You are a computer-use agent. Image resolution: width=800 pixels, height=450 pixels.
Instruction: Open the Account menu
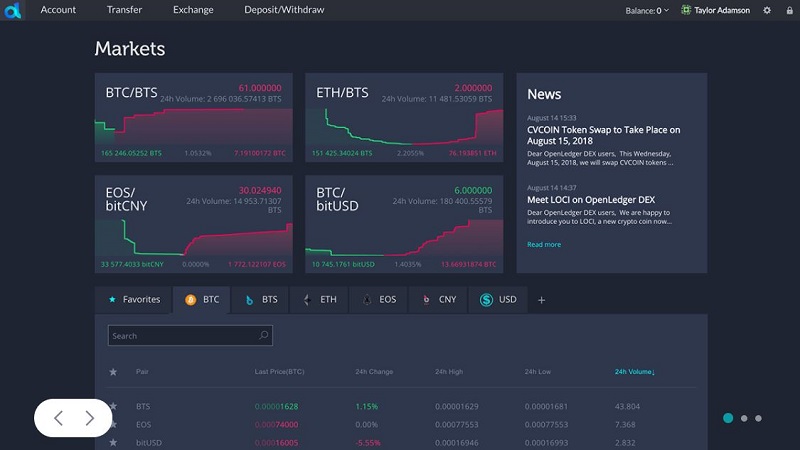tap(58, 10)
